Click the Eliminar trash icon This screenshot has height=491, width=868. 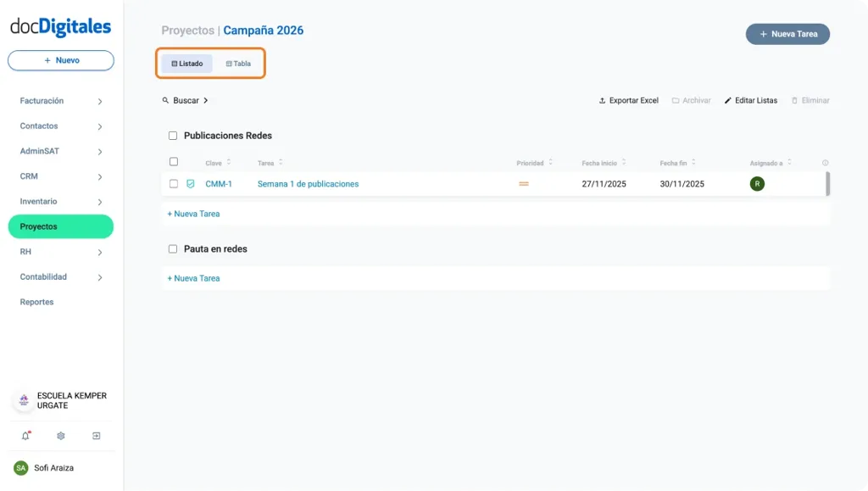[810, 100]
